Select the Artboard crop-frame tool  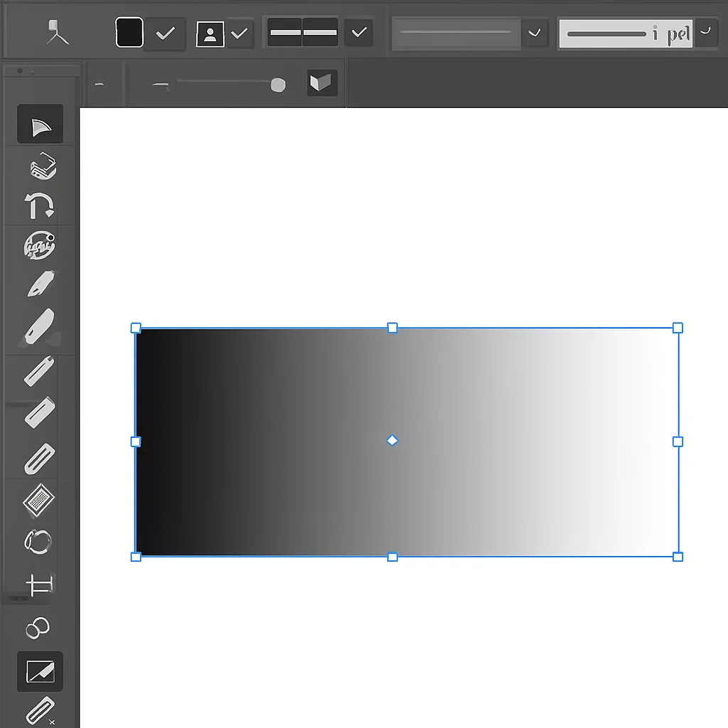coord(40,584)
